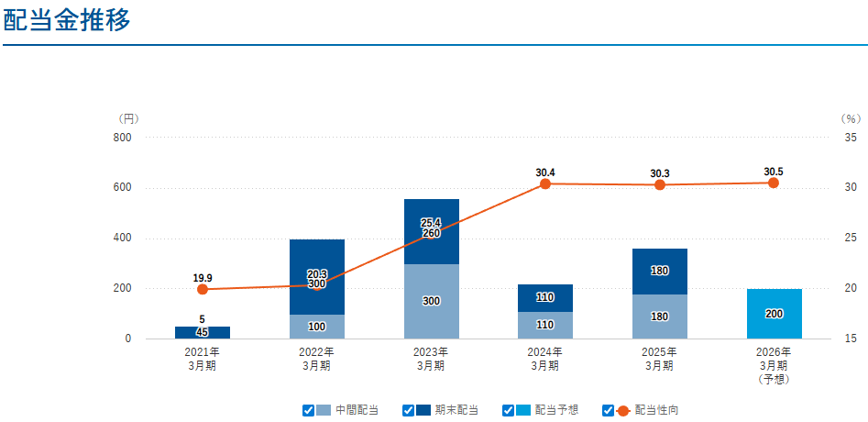
Task: Uncheck the 中間配当 legend checkbox
Action: tap(308, 410)
